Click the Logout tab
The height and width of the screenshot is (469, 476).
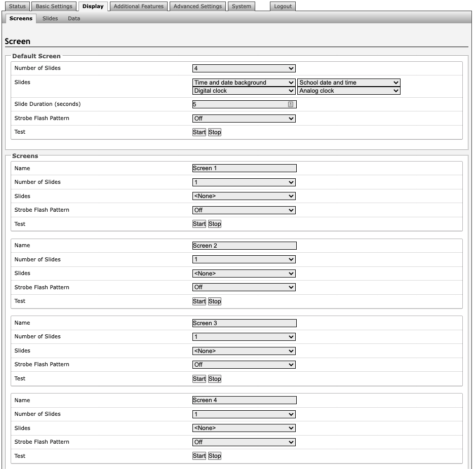pyautogui.click(x=283, y=7)
